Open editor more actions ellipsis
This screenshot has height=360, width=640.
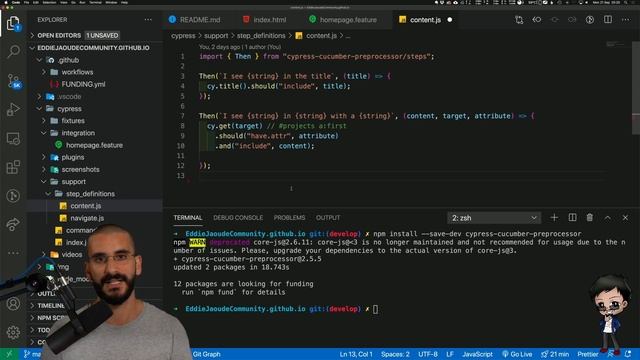click(625, 20)
